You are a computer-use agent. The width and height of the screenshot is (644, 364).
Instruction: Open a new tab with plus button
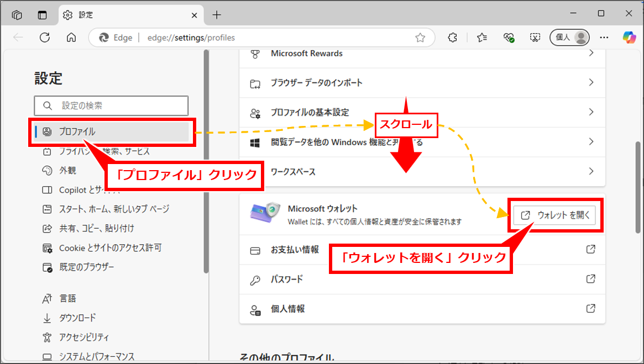(216, 15)
